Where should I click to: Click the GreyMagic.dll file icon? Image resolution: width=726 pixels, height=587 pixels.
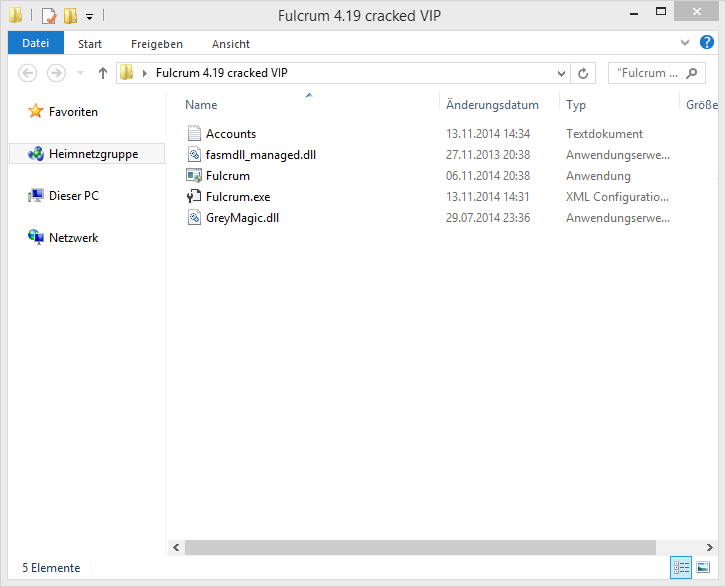tap(194, 218)
